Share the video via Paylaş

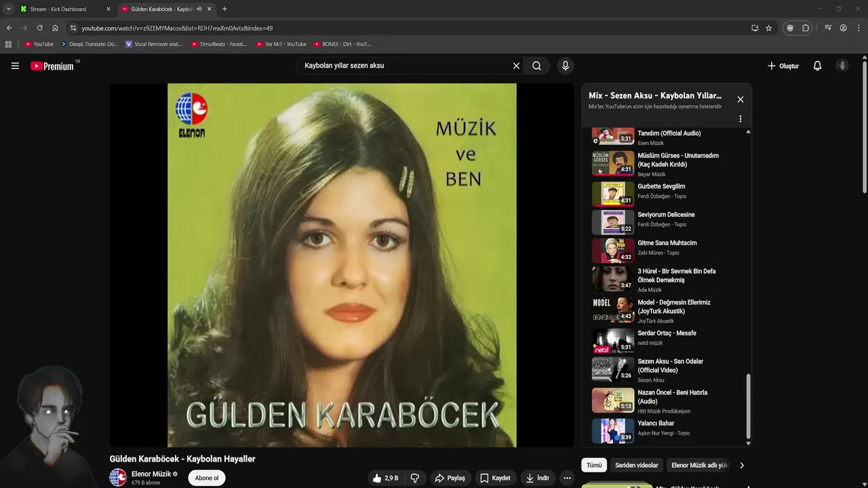click(x=450, y=478)
